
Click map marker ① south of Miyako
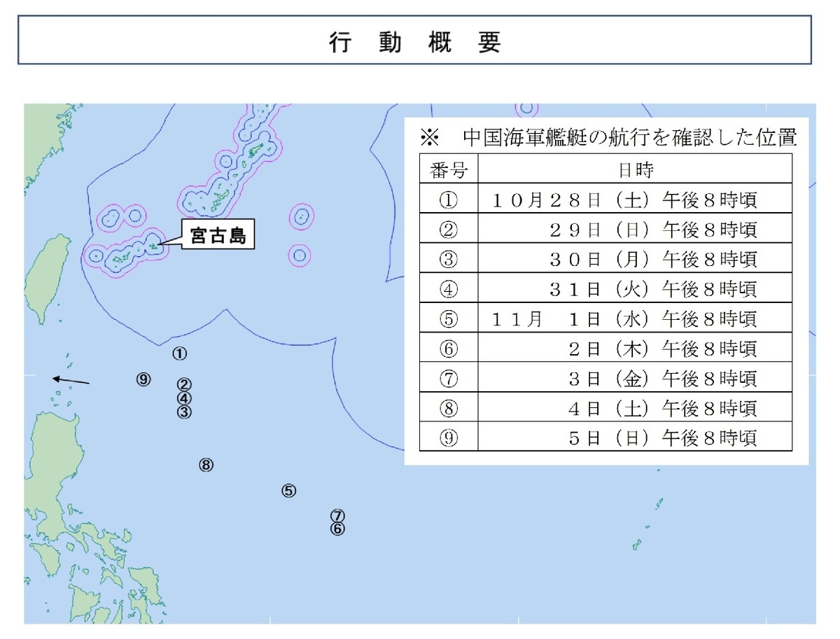pos(180,354)
